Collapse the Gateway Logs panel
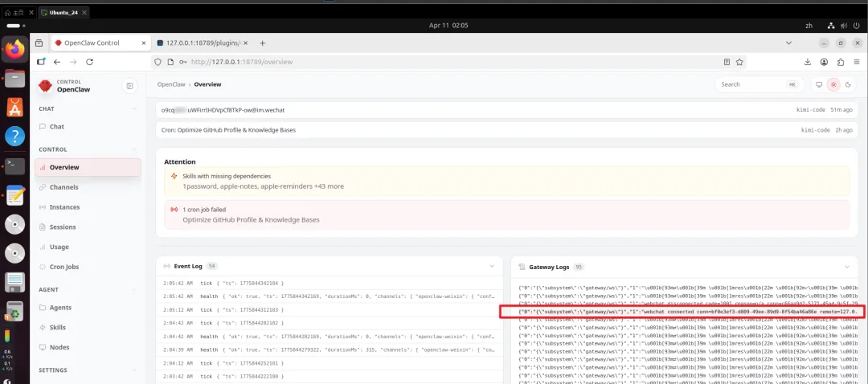Image resolution: width=868 pixels, height=384 pixels. 846,267
